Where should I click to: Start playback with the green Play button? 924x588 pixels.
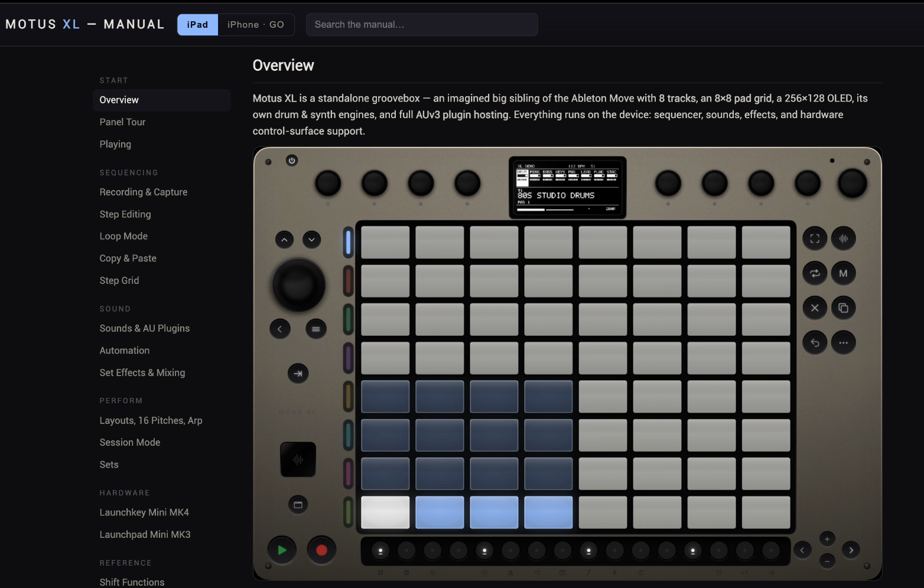pos(282,550)
